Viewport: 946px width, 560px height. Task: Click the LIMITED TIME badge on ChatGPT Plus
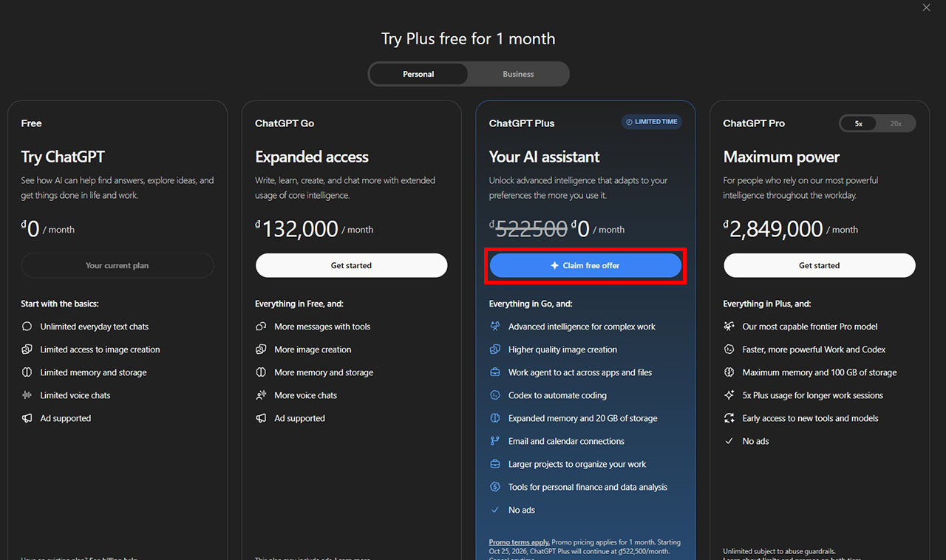[x=651, y=122]
